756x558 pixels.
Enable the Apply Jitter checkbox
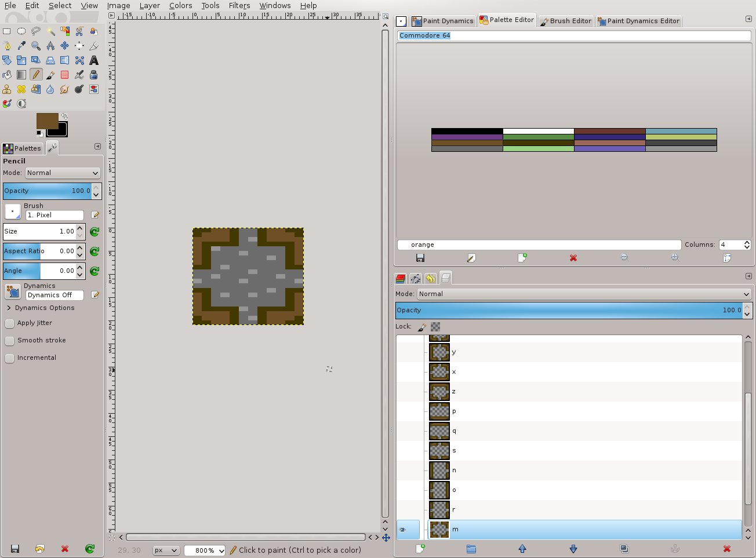coord(9,323)
